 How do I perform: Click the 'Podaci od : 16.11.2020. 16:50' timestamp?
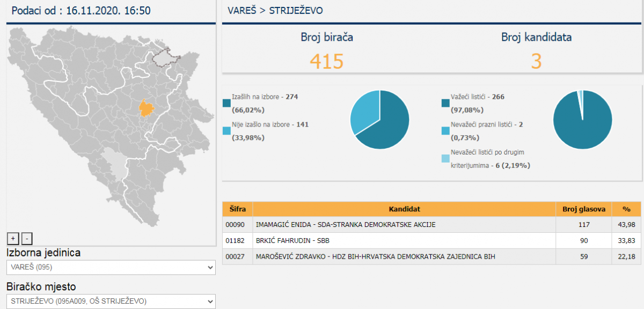80,11
